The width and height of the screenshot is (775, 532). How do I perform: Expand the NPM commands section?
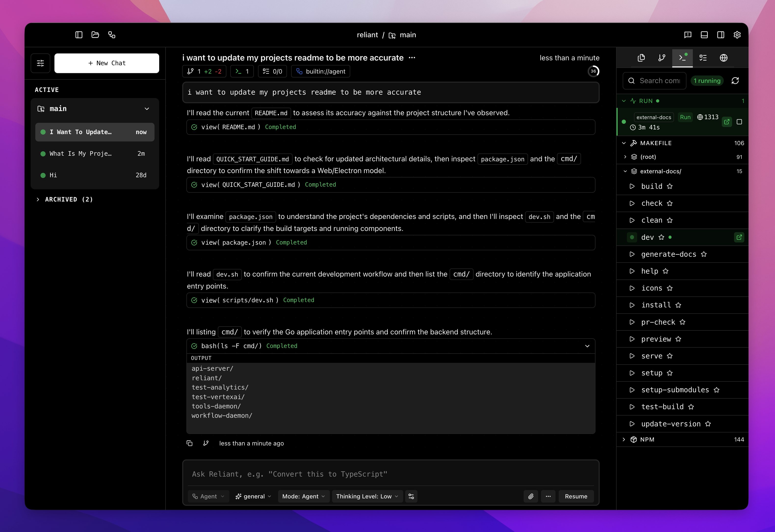pyautogui.click(x=624, y=439)
